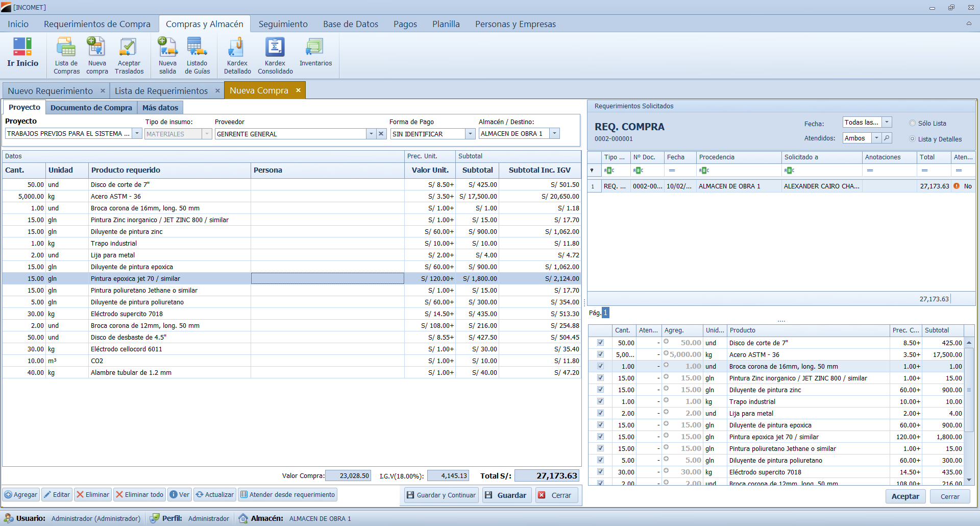Select the Lista y Detalles radio option
The width and height of the screenshot is (980, 526).
click(x=913, y=139)
